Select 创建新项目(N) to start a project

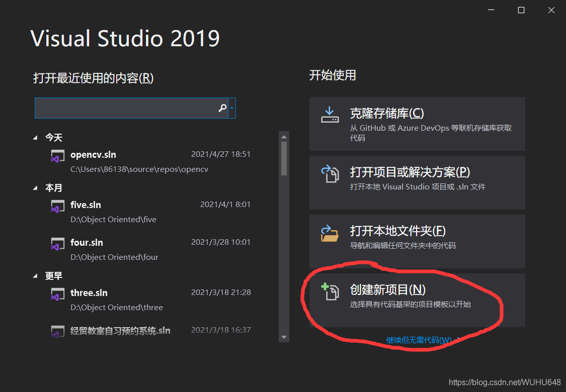tap(417, 300)
